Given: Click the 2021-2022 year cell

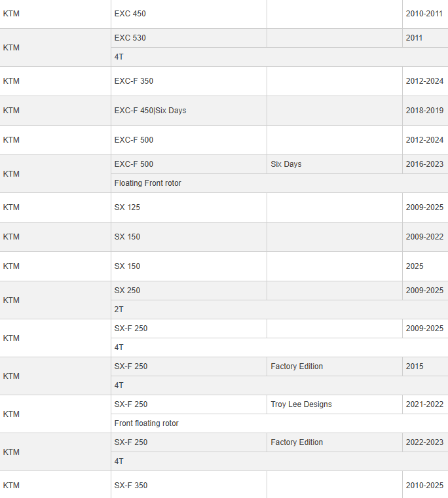Looking at the screenshot, I should [424, 404].
